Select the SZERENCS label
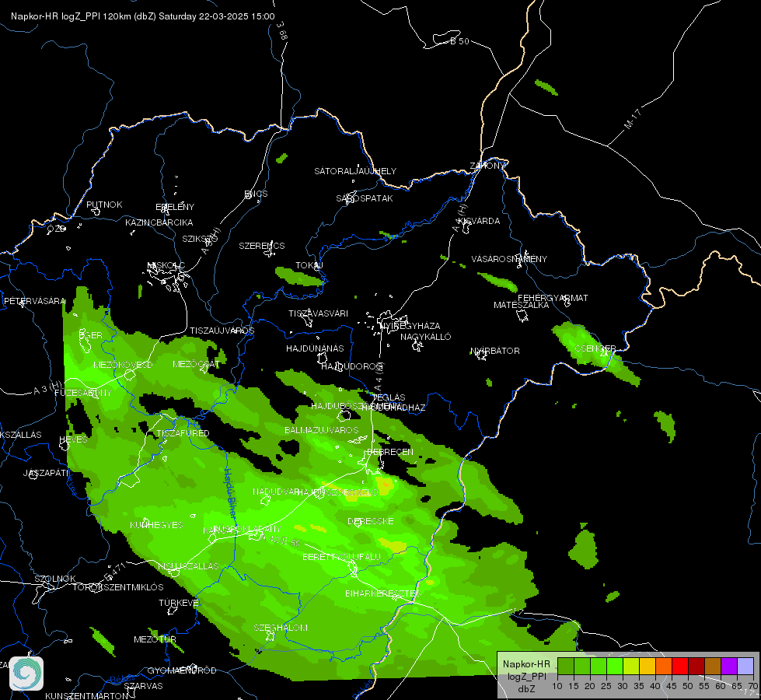The image size is (761, 700). coord(262,246)
